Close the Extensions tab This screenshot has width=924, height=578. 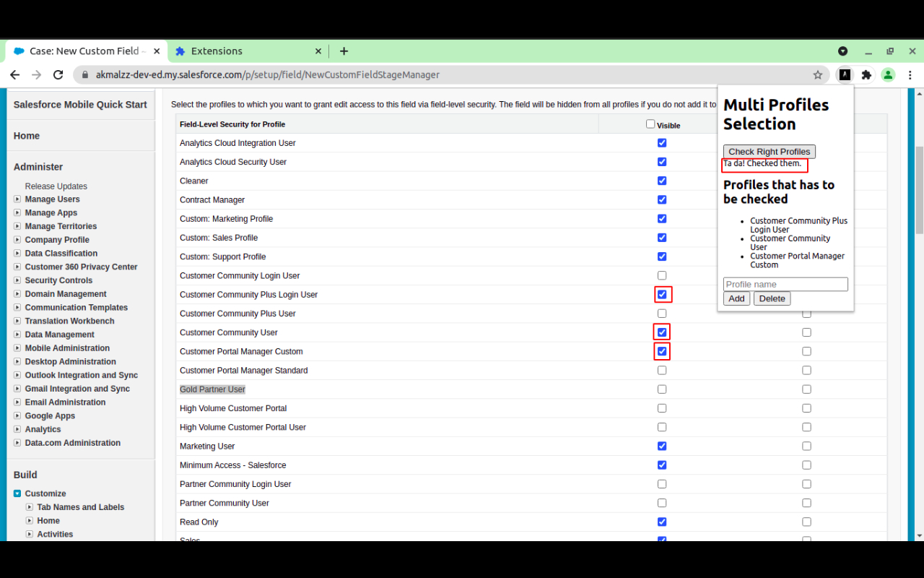coord(318,51)
